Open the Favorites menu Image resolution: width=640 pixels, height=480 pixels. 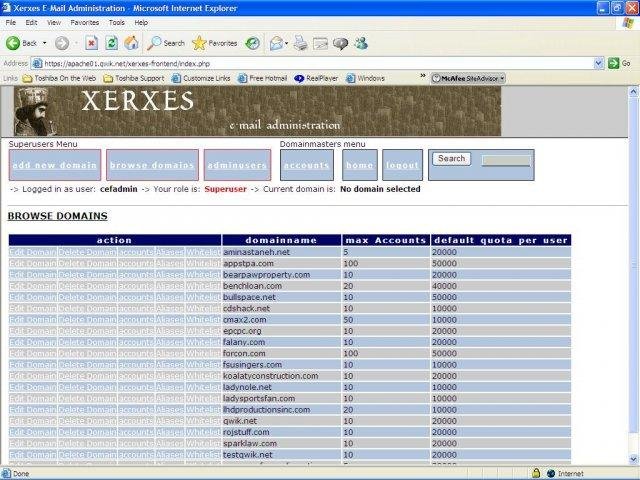[84, 22]
